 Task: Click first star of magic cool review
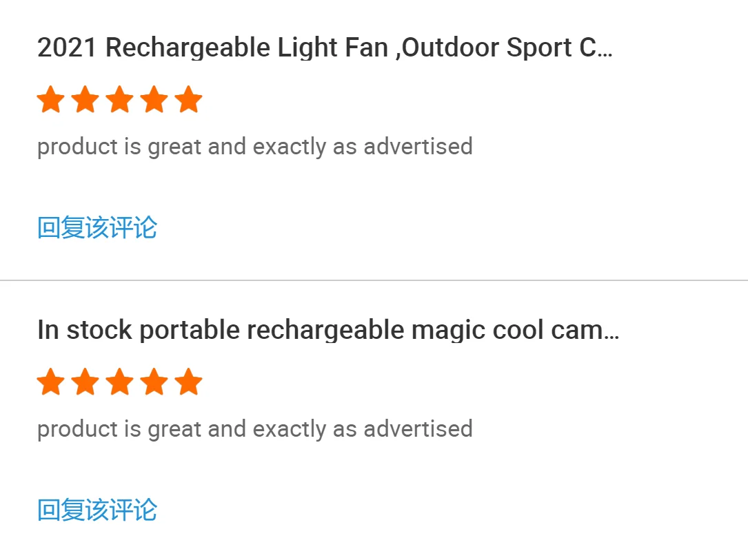click(x=50, y=382)
